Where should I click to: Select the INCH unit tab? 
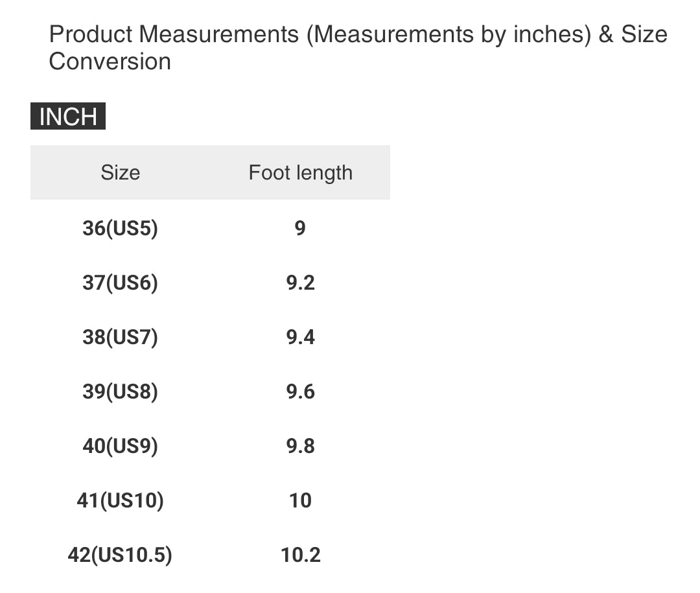(x=68, y=117)
